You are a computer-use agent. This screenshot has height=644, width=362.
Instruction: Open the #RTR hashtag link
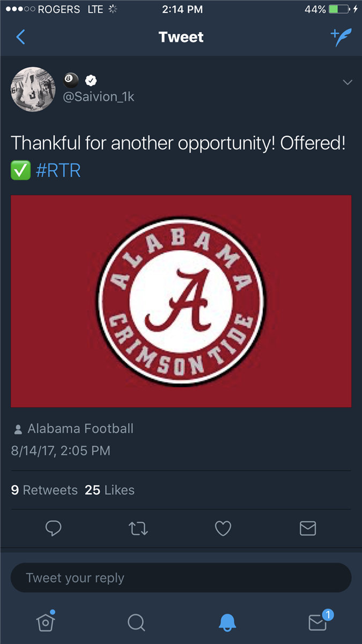(x=58, y=171)
